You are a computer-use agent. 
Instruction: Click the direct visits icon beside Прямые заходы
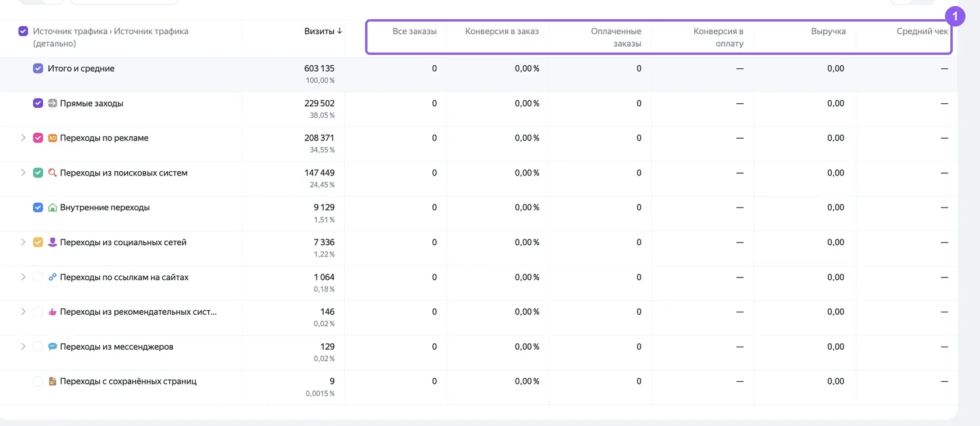click(52, 103)
